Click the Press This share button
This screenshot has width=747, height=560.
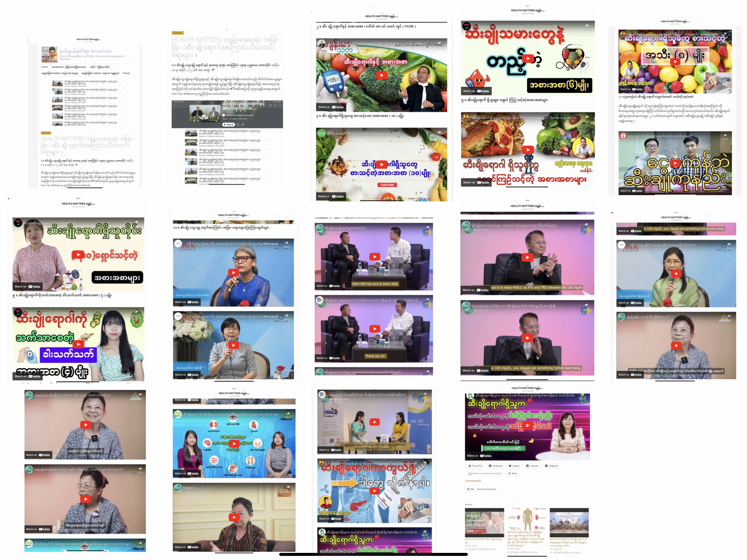coord(475,466)
